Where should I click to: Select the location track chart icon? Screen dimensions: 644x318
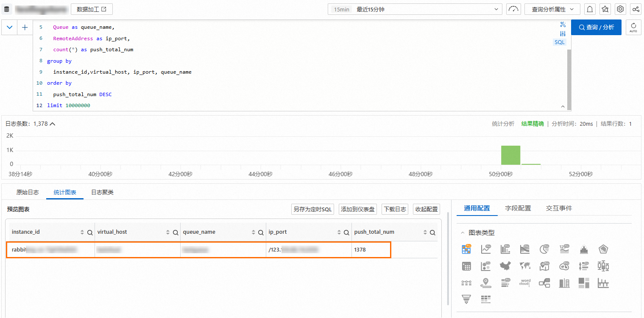click(486, 283)
